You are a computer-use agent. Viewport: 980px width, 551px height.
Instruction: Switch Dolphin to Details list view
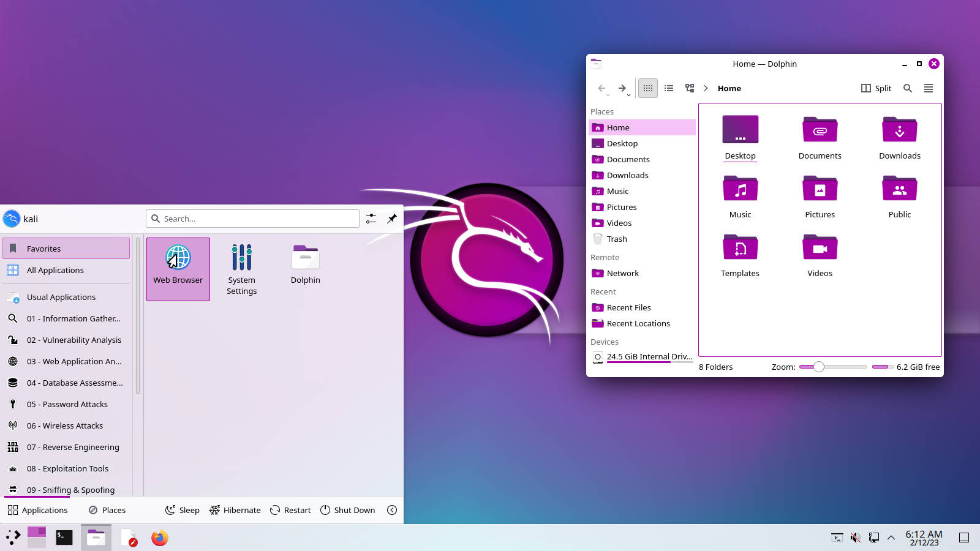click(x=669, y=88)
